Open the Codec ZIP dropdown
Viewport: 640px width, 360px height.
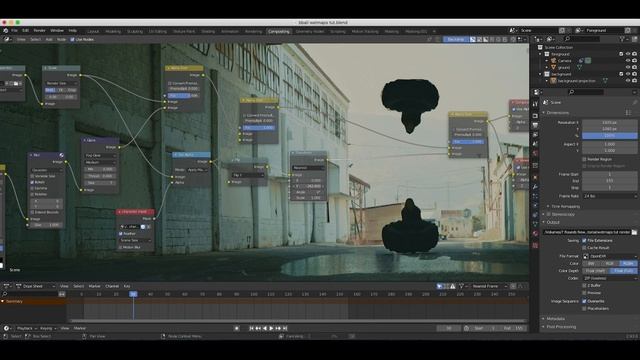(x=609, y=278)
